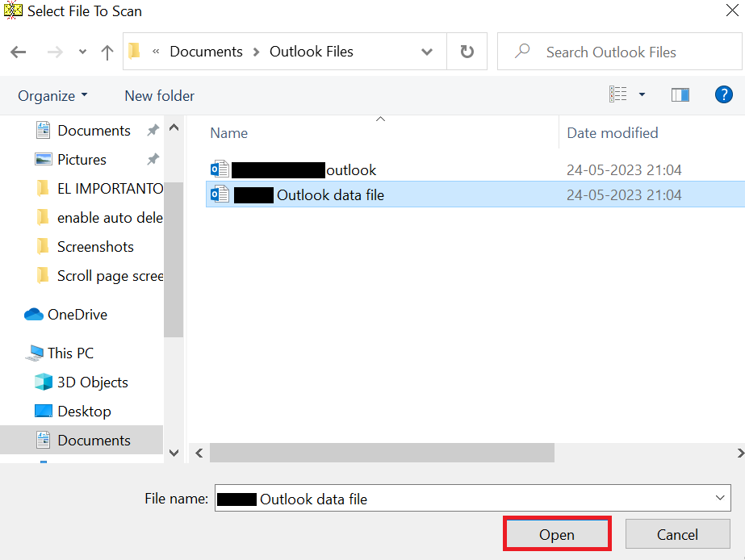Click the search magnifier in Search Outlook Files
This screenshot has width=745, height=560.
524,52
